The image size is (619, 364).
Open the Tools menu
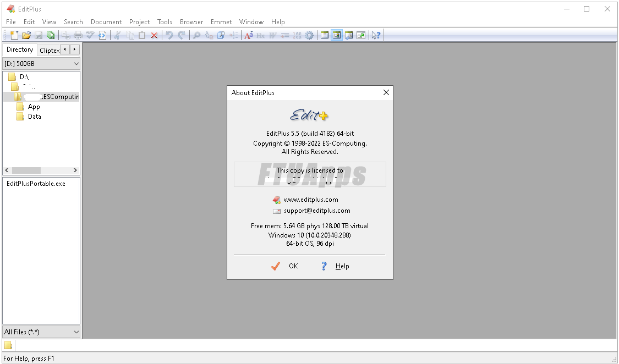point(165,21)
